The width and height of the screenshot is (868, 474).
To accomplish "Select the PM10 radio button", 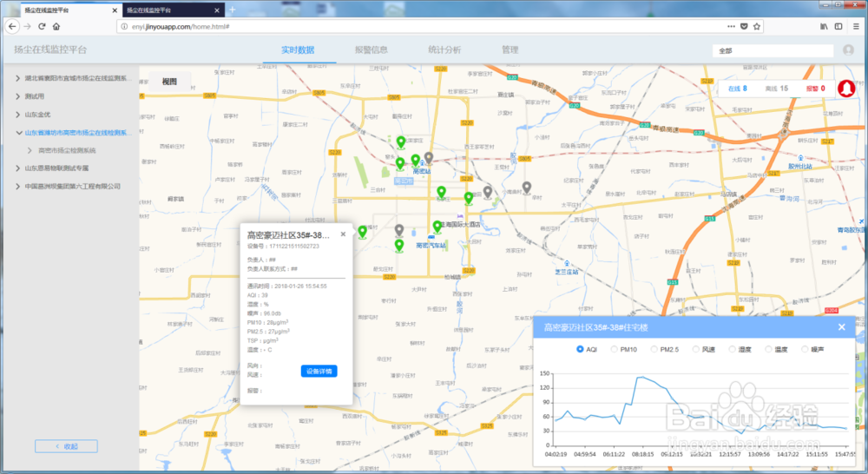I will (x=614, y=349).
